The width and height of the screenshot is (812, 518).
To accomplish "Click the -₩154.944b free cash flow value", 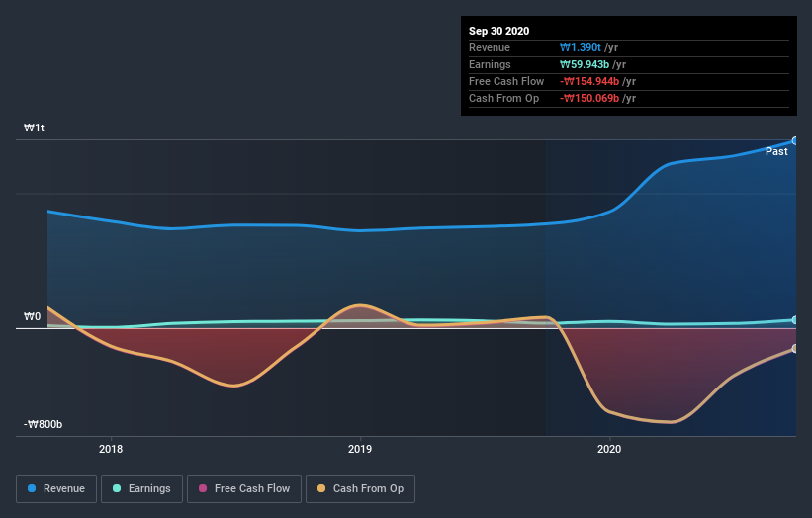I will [589, 81].
